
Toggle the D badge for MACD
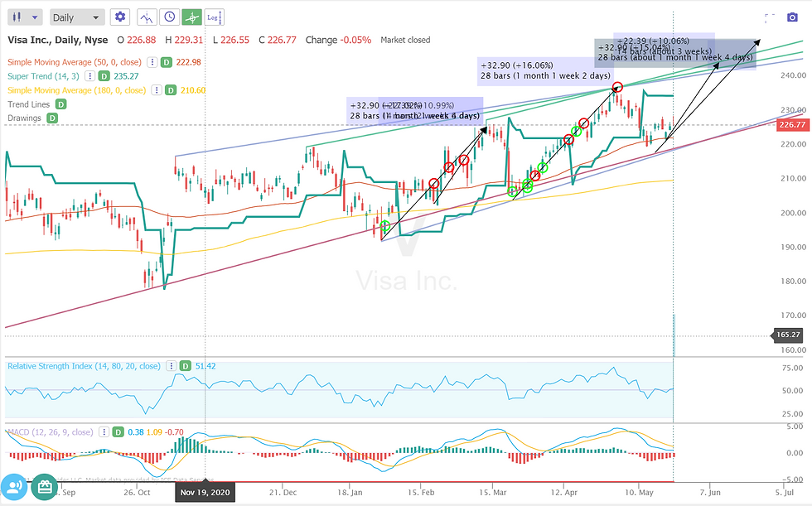118,432
